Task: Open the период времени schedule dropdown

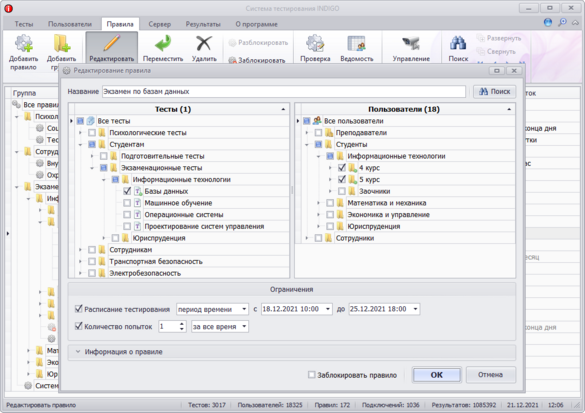Action: point(212,309)
